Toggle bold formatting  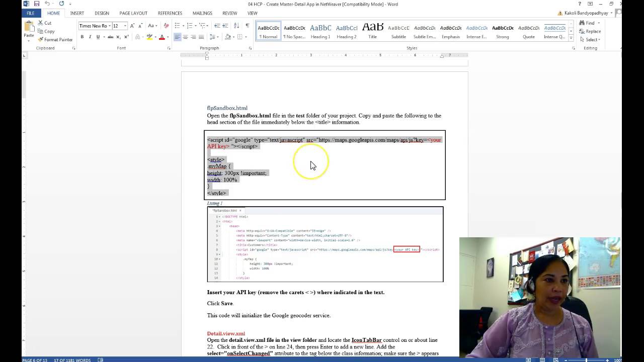(x=82, y=37)
